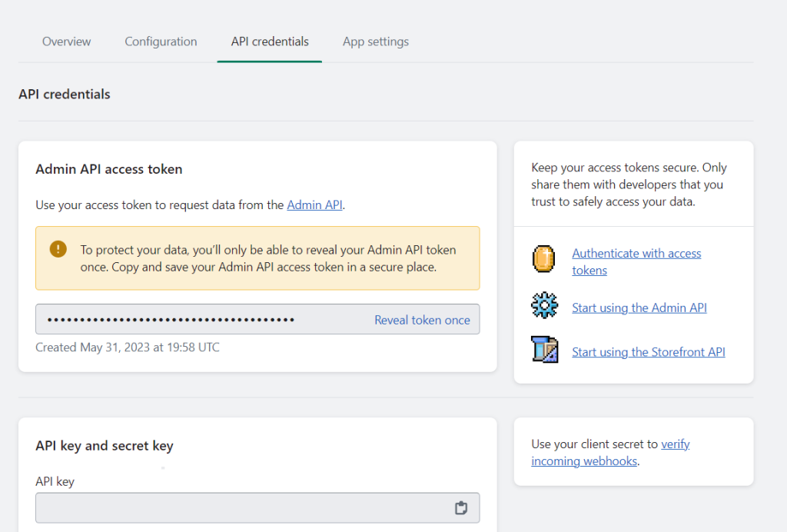Click the Admin API access token heading
The height and width of the screenshot is (532, 787).
click(x=109, y=170)
